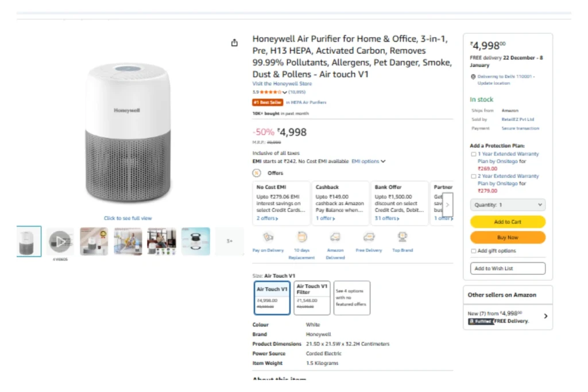Play the product video thumbnail
Viewport: 588px width, 392px height.
(60, 241)
